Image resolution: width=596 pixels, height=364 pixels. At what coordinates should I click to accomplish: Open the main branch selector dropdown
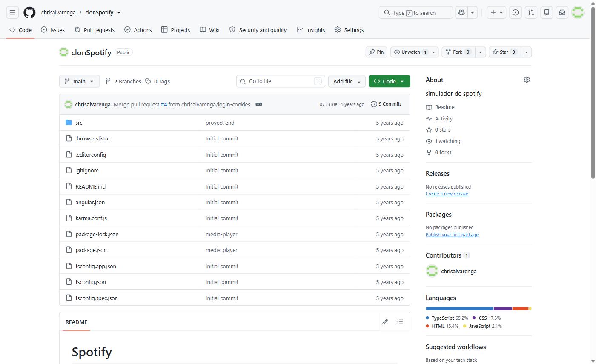point(79,81)
